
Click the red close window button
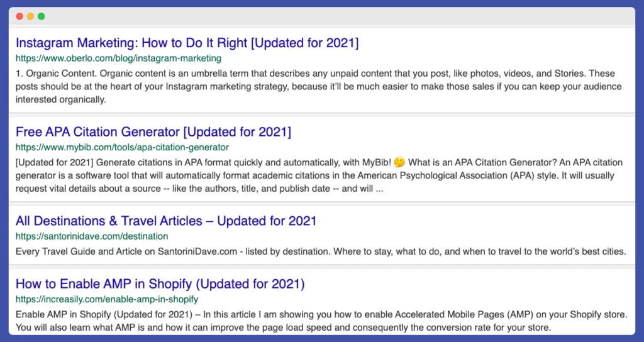point(19,16)
